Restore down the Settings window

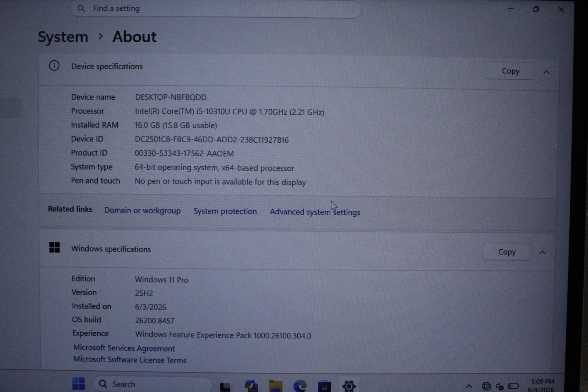click(536, 9)
